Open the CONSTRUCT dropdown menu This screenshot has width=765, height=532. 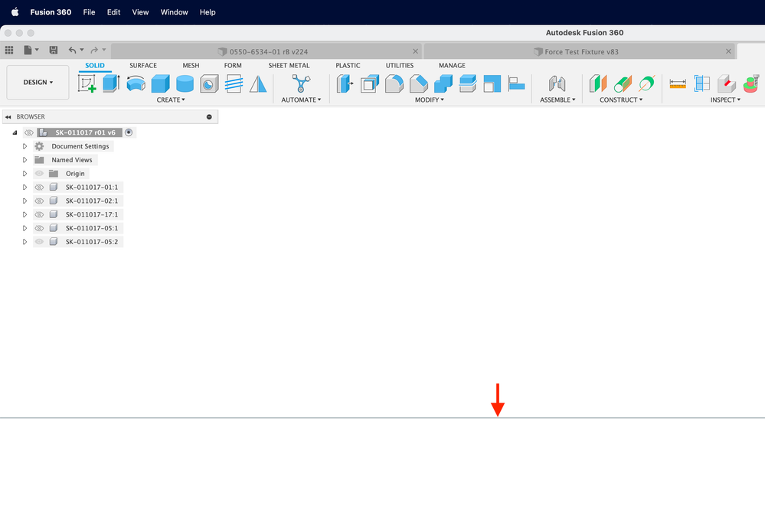coord(621,100)
